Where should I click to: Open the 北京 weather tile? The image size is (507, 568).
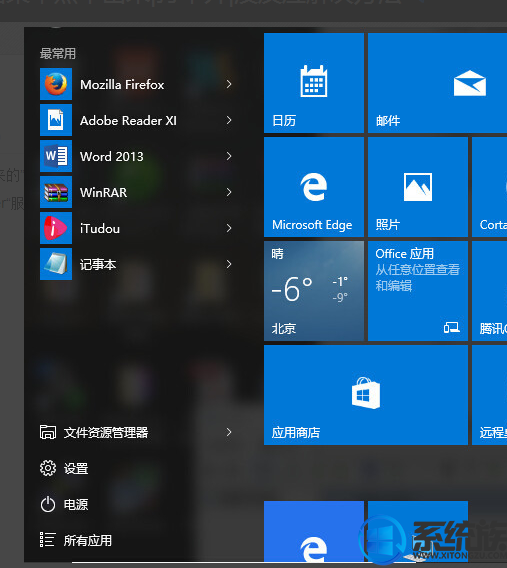click(x=314, y=291)
